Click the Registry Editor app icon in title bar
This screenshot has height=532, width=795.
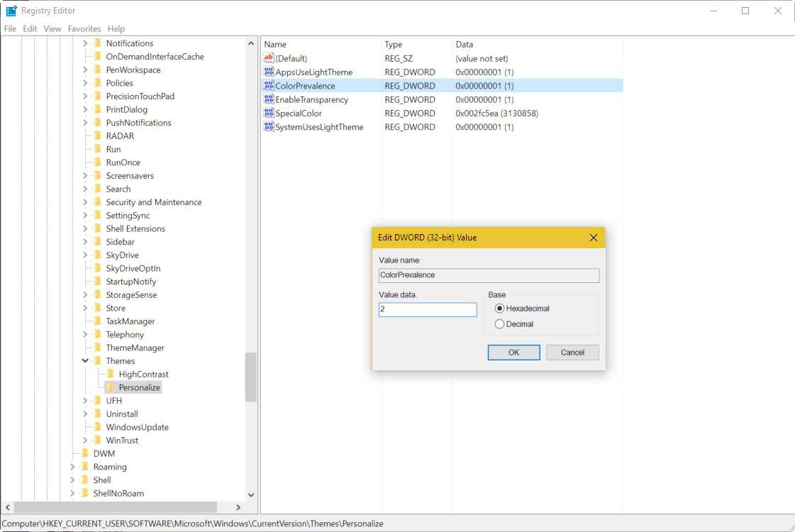pyautogui.click(x=11, y=11)
